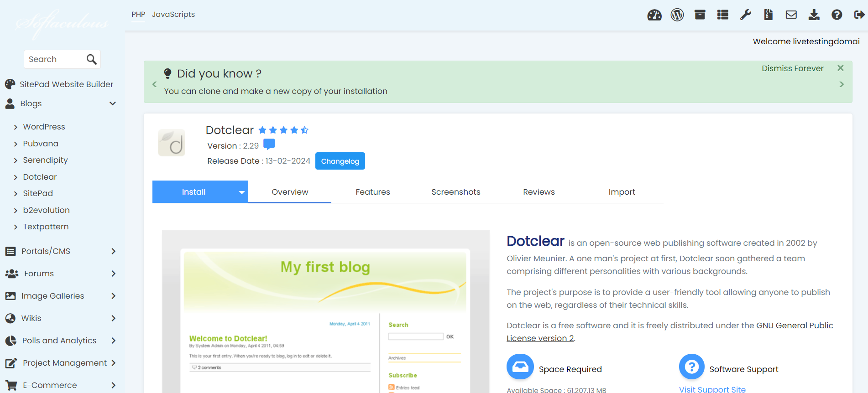This screenshot has width=868, height=393.
Task: Expand the Portals/CMS category arrow
Action: click(x=114, y=251)
